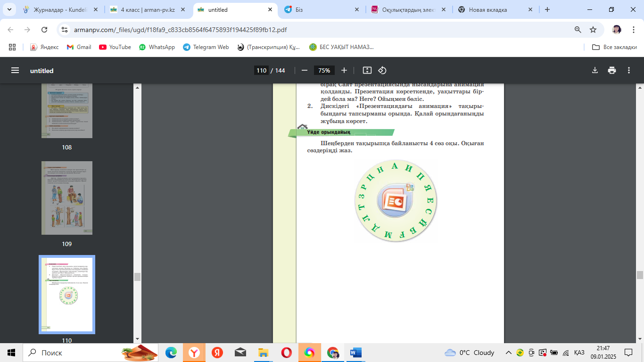Open the Chrome zoom magnifier icon
The height and width of the screenshot is (362, 644).
point(578,30)
